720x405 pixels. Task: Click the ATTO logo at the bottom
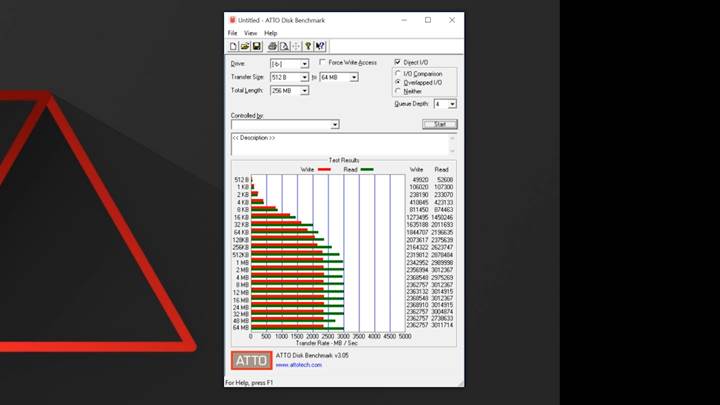tap(251, 360)
